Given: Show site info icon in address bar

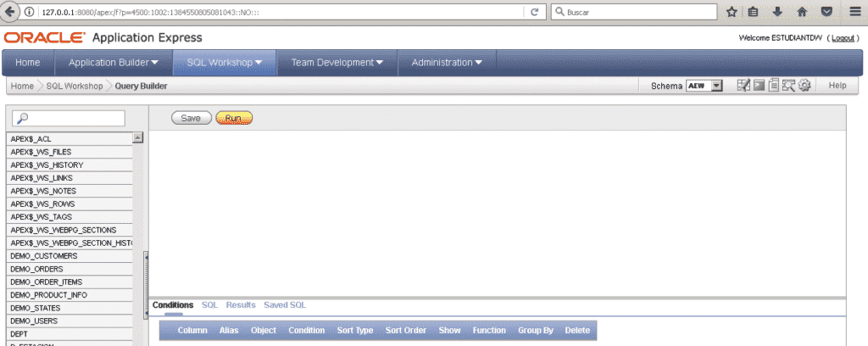Looking at the screenshot, I should point(30,12).
